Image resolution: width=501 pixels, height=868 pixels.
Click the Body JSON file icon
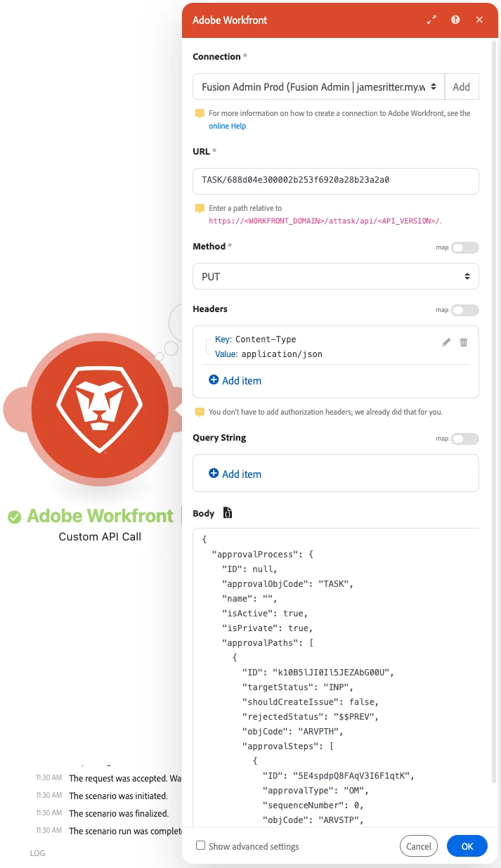[x=228, y=513]
